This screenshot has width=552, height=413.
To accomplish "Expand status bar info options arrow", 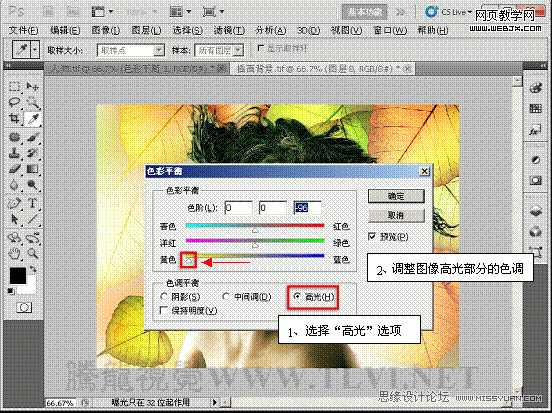I will tap(215, 402).
